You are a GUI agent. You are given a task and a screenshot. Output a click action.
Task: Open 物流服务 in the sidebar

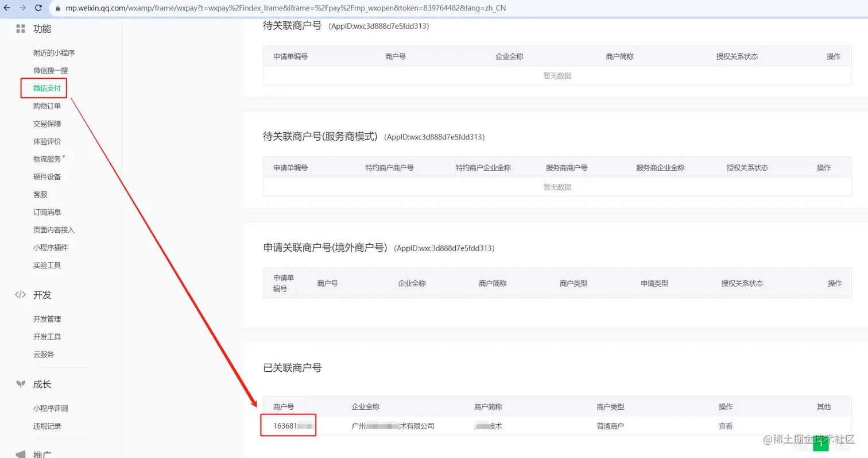click(x=47, y=159)
